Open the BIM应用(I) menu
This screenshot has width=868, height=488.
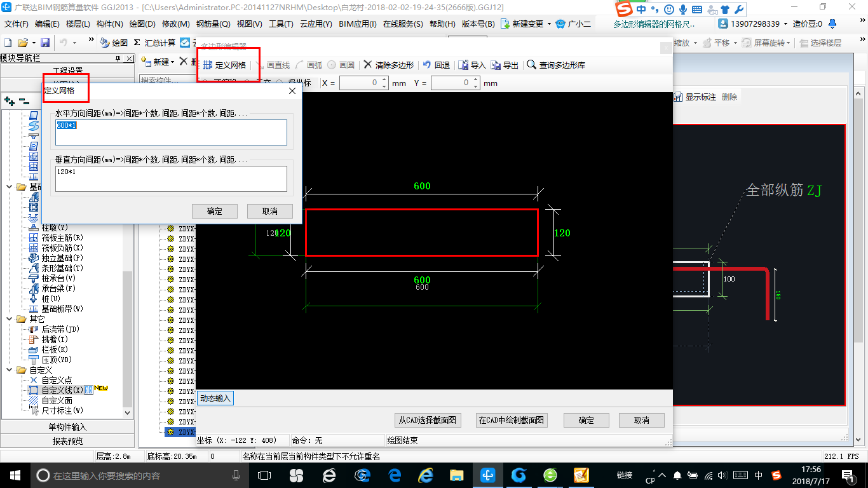(358, 24)
